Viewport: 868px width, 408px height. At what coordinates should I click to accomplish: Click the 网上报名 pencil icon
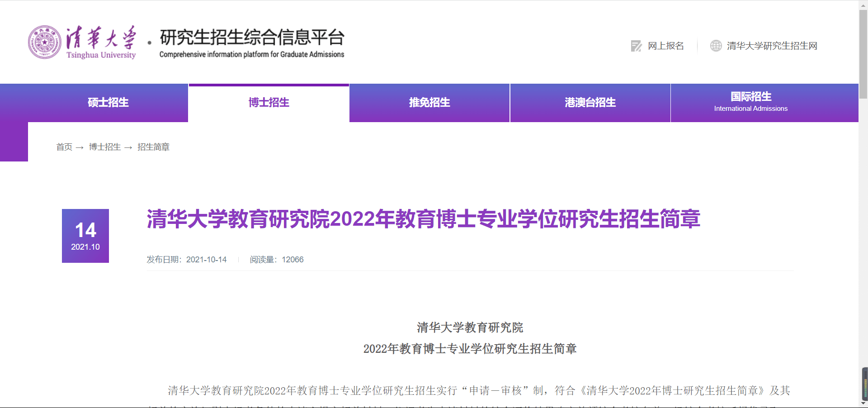[x=636, y=46]
